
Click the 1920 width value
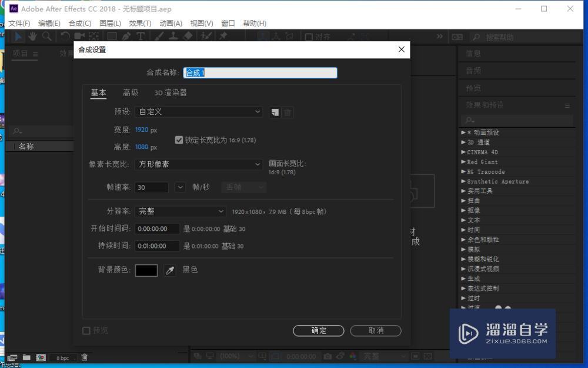coord(142,130)
